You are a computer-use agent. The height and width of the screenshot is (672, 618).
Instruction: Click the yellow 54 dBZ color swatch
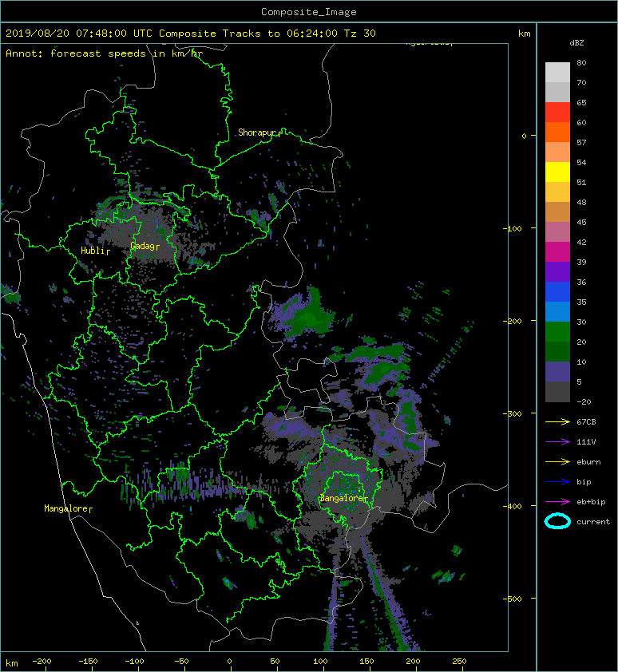557,172
